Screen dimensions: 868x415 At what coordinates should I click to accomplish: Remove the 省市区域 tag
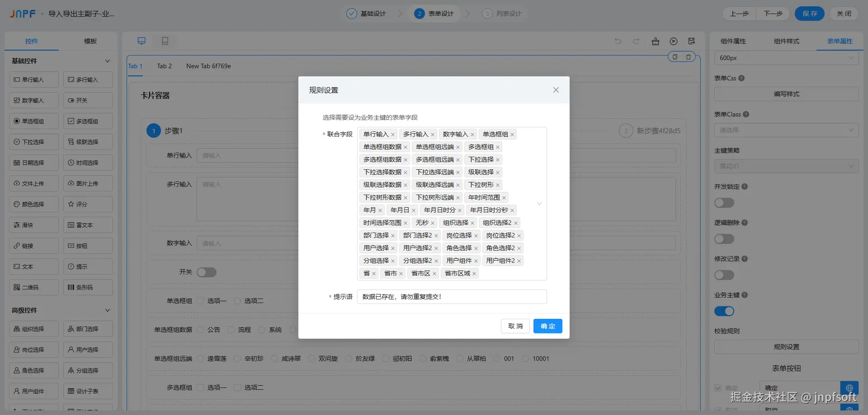click(x=474, y=274)
